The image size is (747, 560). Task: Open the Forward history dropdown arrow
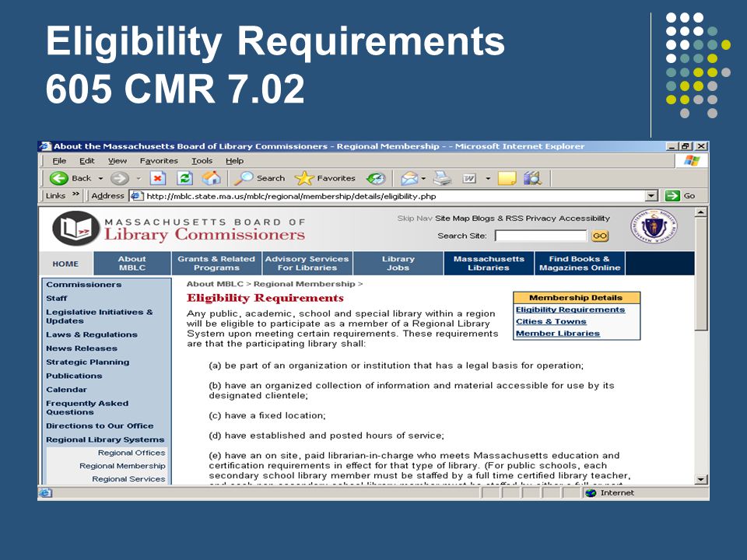(x=139, y=179)
